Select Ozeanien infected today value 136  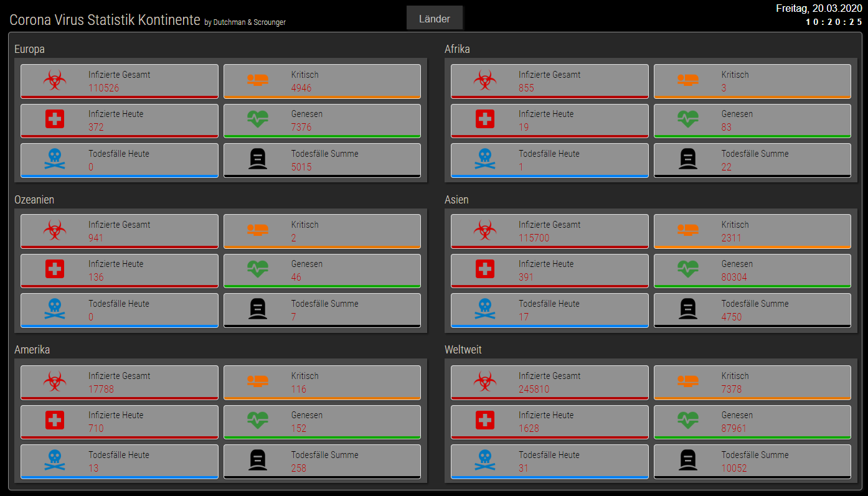(96, 277)
